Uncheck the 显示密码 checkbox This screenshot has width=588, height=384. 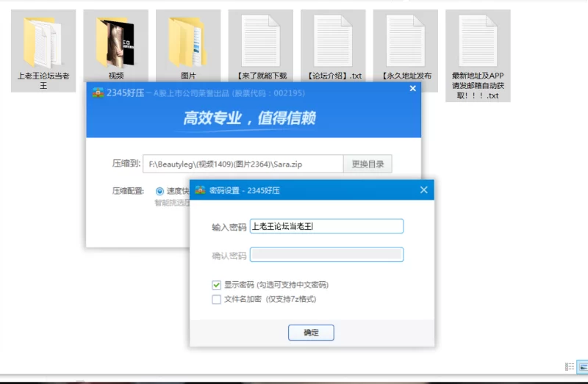(x=216, y=285)
